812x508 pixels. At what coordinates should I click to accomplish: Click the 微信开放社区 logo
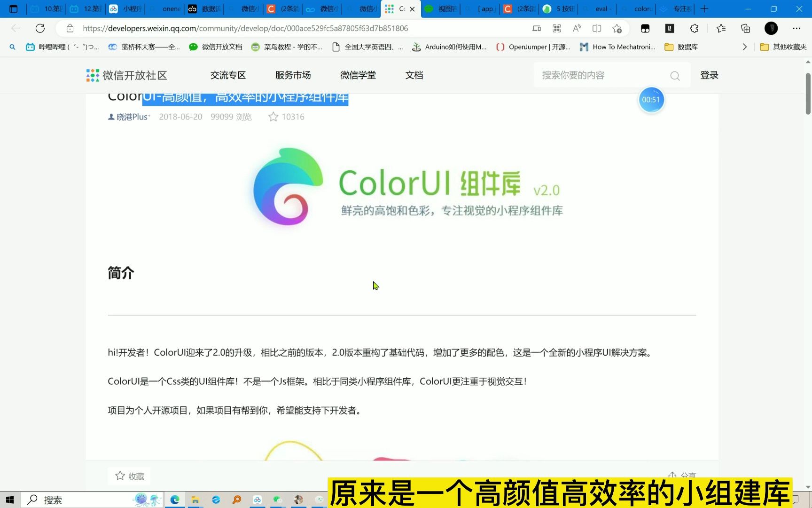(x=127, y=75)
